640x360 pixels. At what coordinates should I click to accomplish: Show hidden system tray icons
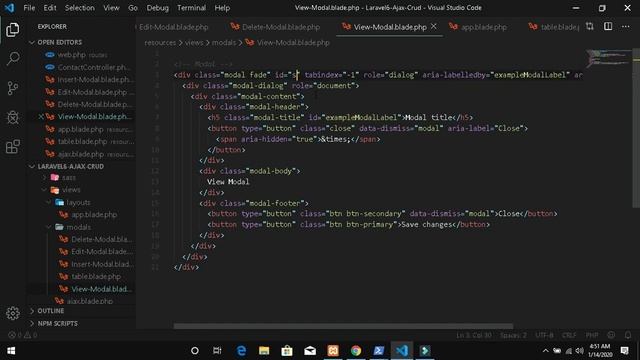545,351
